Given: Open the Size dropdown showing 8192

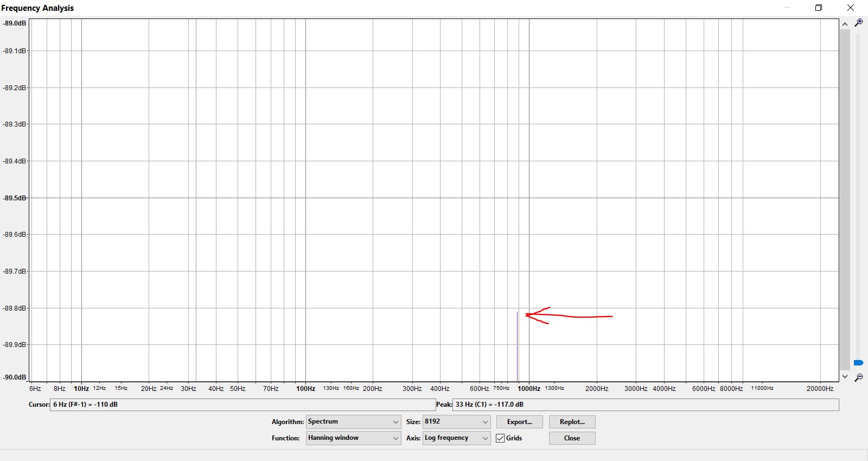Looking at the screenshot, I should coord(457,422).
